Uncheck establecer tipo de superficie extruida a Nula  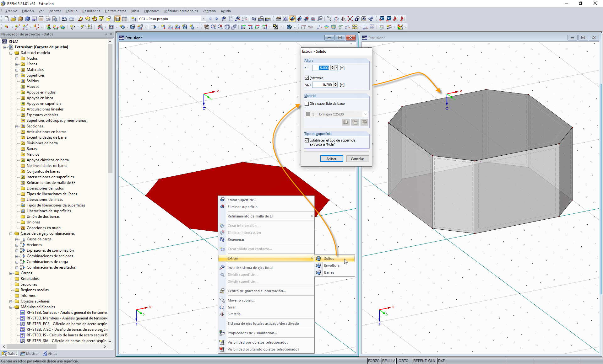coord(307,140)
